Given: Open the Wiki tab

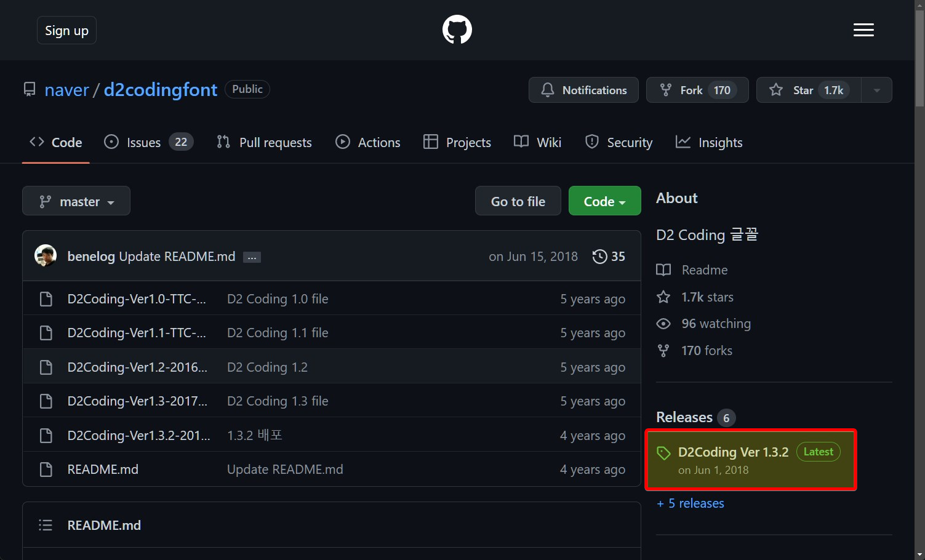Looking at the screenshot, I should pos(538,142).
